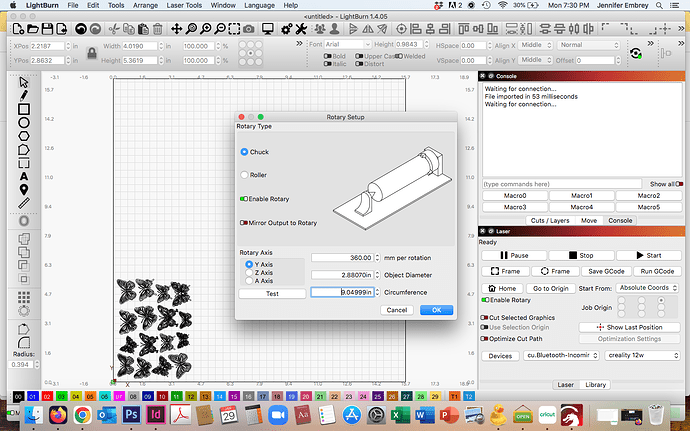Select the Chuck rotary type
Viewport: 690px width, 431px height.
[x=244, y=152]
